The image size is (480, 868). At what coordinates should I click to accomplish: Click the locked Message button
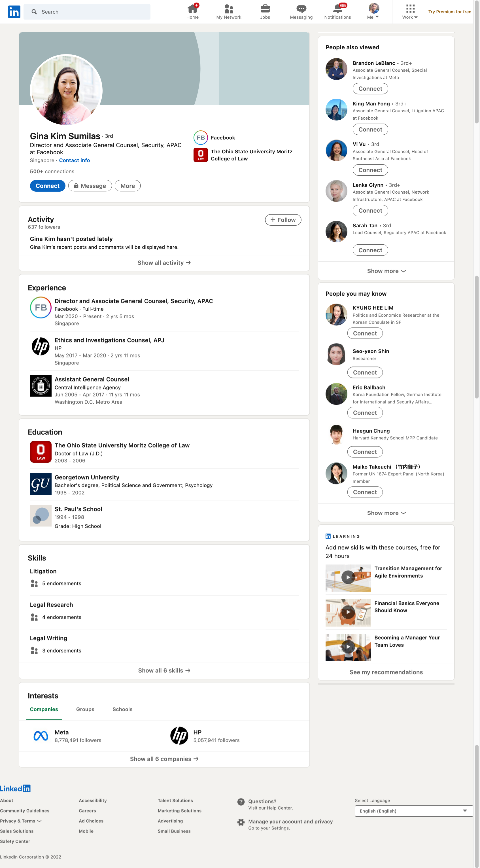(90, 186)
